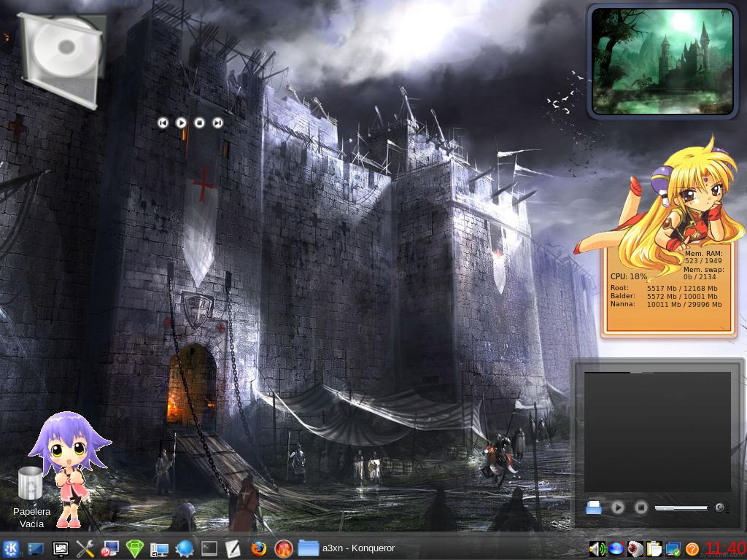Click the purple-haired chibi mascot
747x560 pixels.
tap(69, 469)
